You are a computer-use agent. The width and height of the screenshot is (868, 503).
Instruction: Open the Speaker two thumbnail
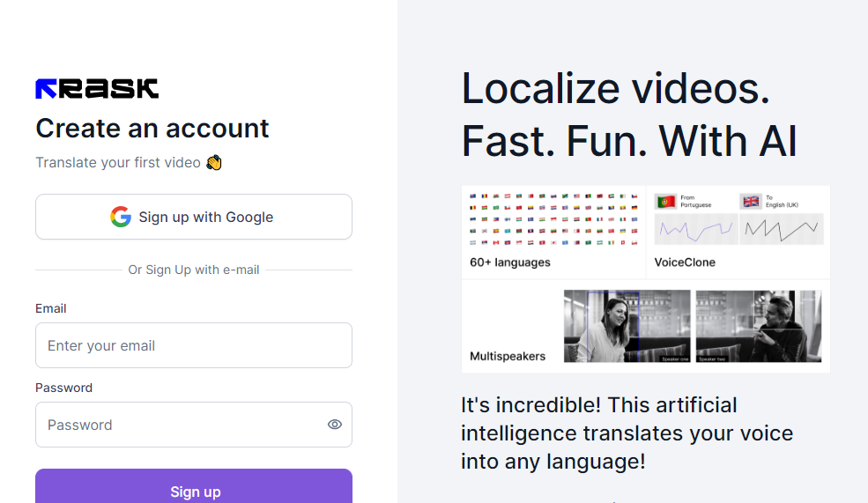(x=759, y=326)
